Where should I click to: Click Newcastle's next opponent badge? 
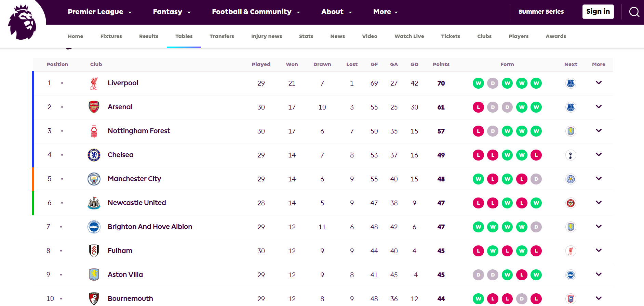tap(571, 203)
